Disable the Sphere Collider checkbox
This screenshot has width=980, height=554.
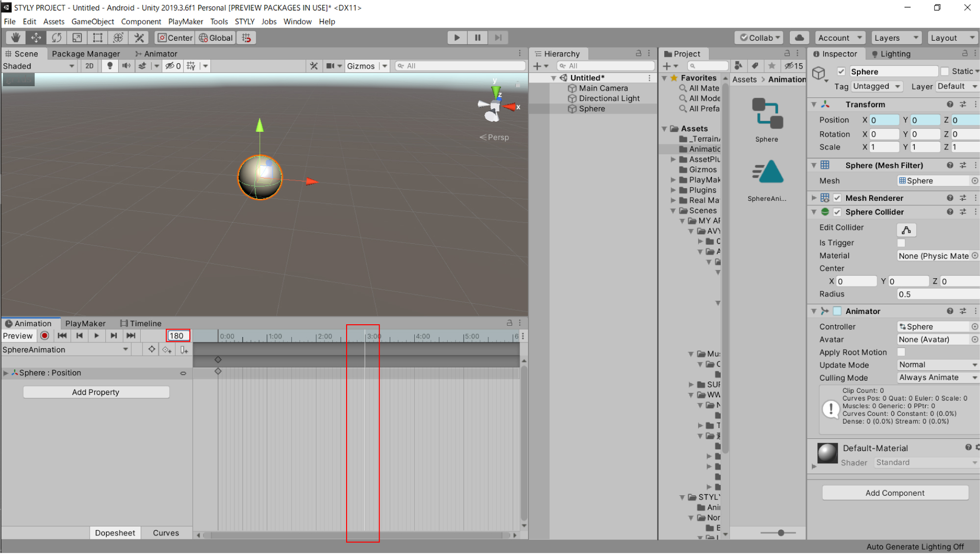click(x=837, y=212)
